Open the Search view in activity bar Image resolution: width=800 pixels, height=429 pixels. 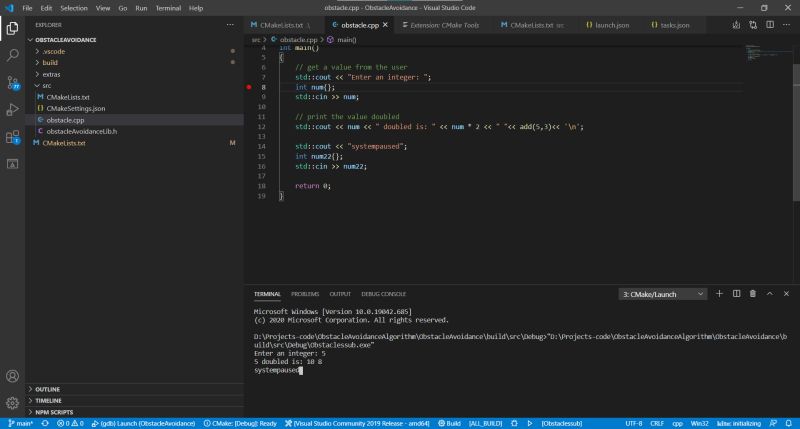(x=12, y=55)
